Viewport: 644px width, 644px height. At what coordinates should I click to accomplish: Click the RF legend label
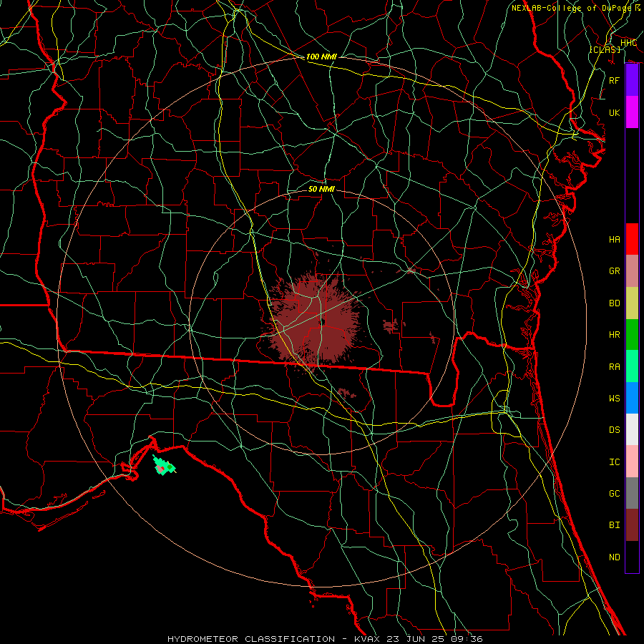point(615,80)
